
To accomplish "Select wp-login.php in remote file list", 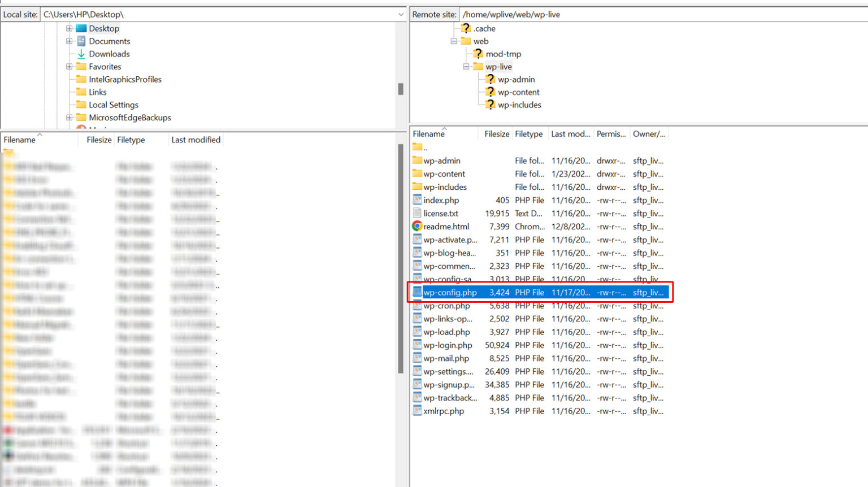I will [448, 345].
